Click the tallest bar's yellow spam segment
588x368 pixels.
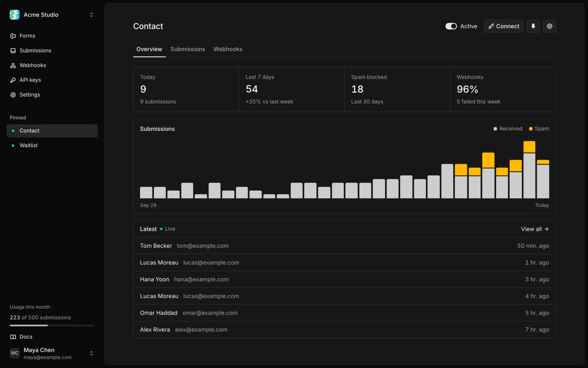[529, 147]
